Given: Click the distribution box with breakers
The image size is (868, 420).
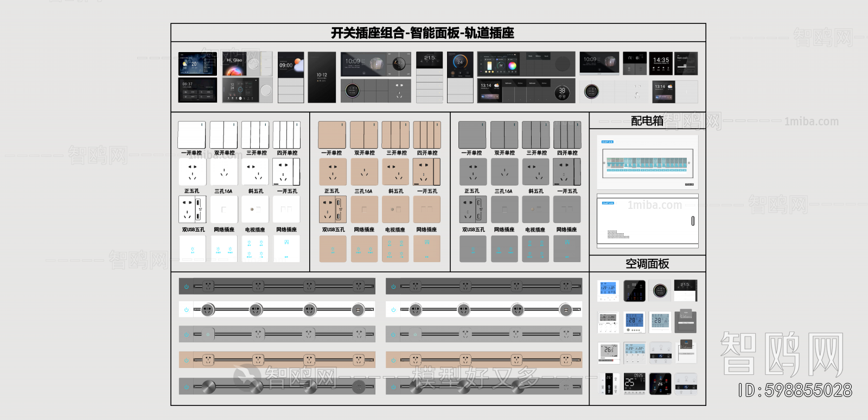Looking at the screenshot, I should [x=647, y=162].
